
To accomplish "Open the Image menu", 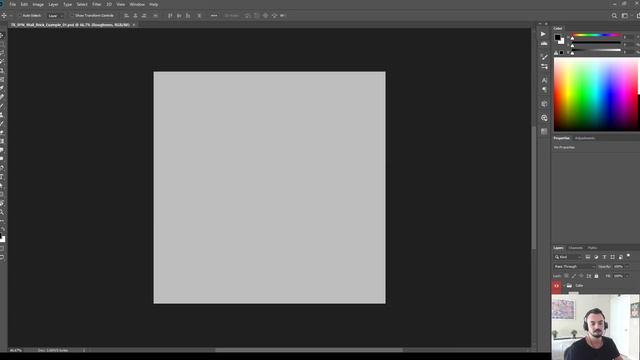I will pos(38,4).
